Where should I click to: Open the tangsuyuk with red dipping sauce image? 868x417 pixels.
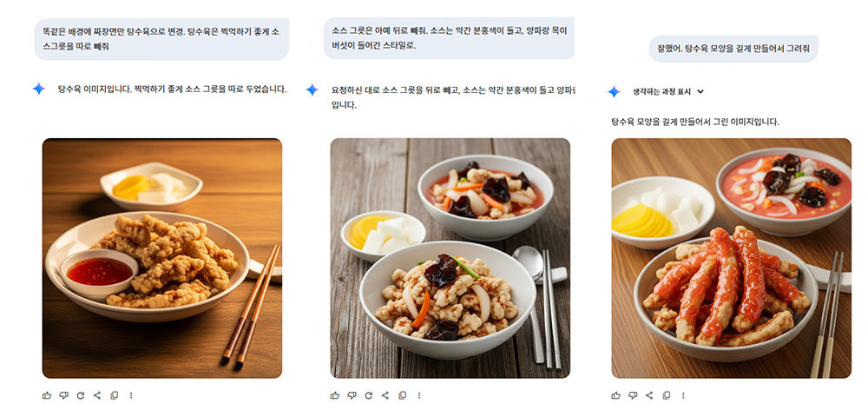click(162, 258)
